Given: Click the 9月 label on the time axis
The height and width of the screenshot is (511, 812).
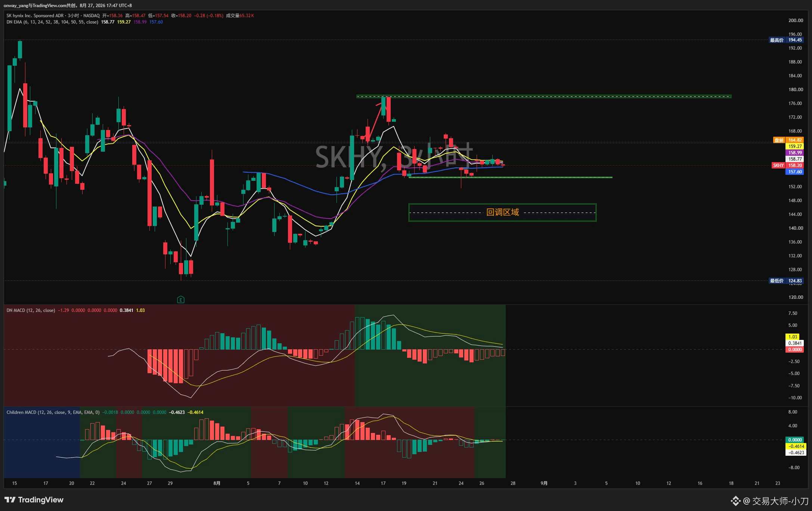Looking at the screenshot, I should (x=544, y=483).
